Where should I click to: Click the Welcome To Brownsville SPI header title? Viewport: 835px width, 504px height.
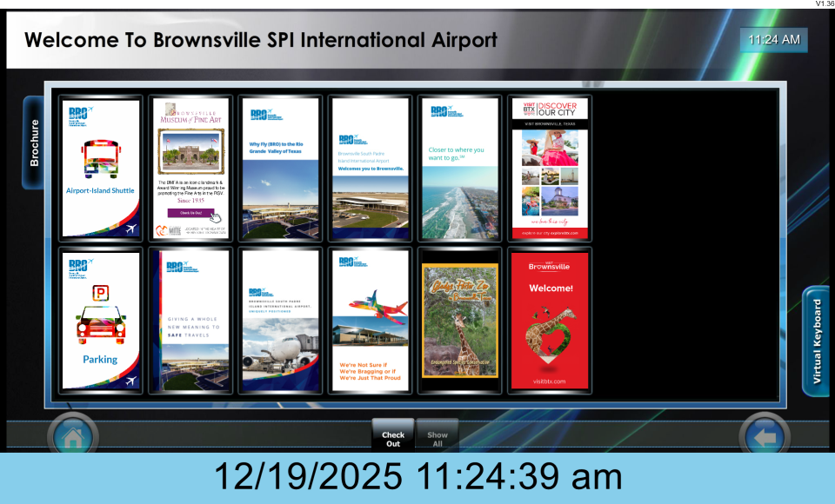(261, 40)
